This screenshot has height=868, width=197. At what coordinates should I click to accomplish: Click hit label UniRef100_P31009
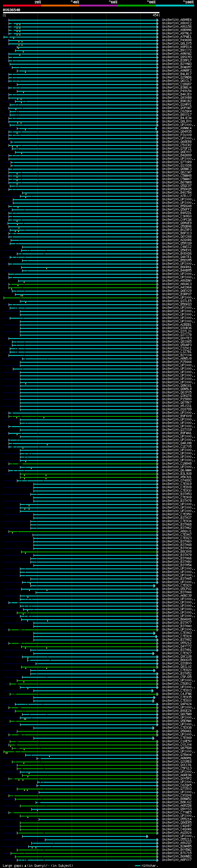(x=177, y=135)
